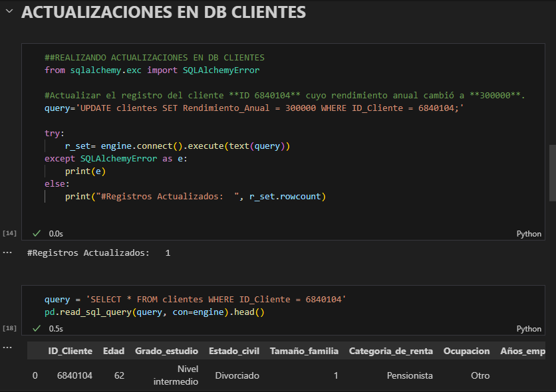The width and height of the screenshot is (556, 392).
Task: Click the cell Pensionista
Action: click(410, 375)
